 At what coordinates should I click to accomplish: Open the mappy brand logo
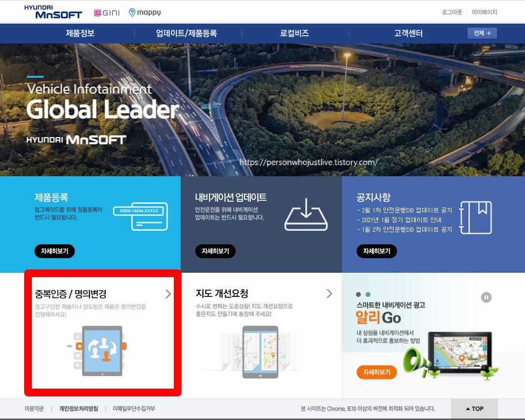tap(144, 13)
